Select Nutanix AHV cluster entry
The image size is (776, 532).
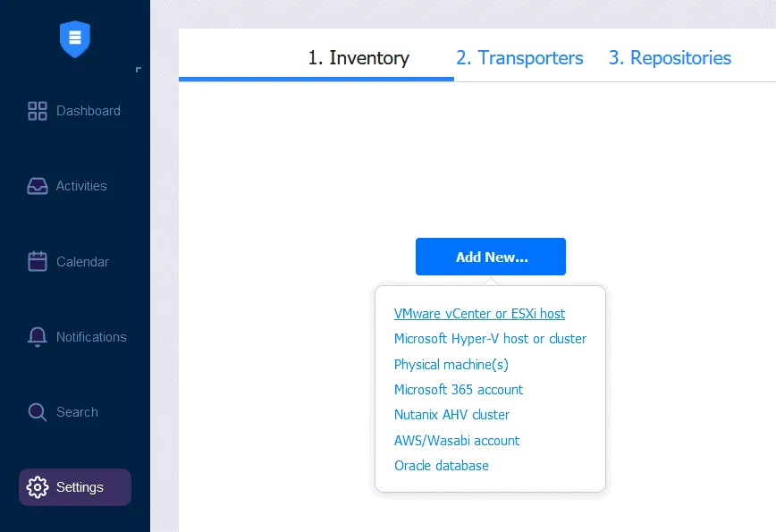point(451,415)
